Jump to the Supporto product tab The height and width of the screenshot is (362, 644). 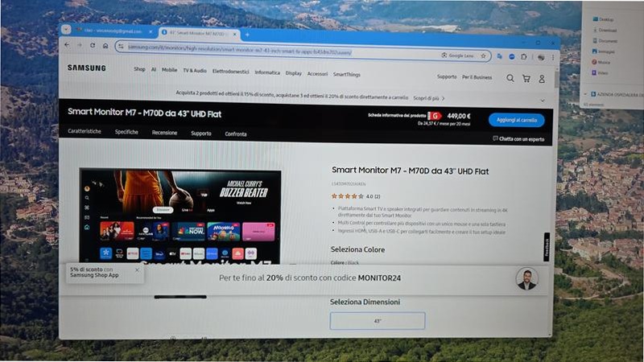(x=201, y=134)
